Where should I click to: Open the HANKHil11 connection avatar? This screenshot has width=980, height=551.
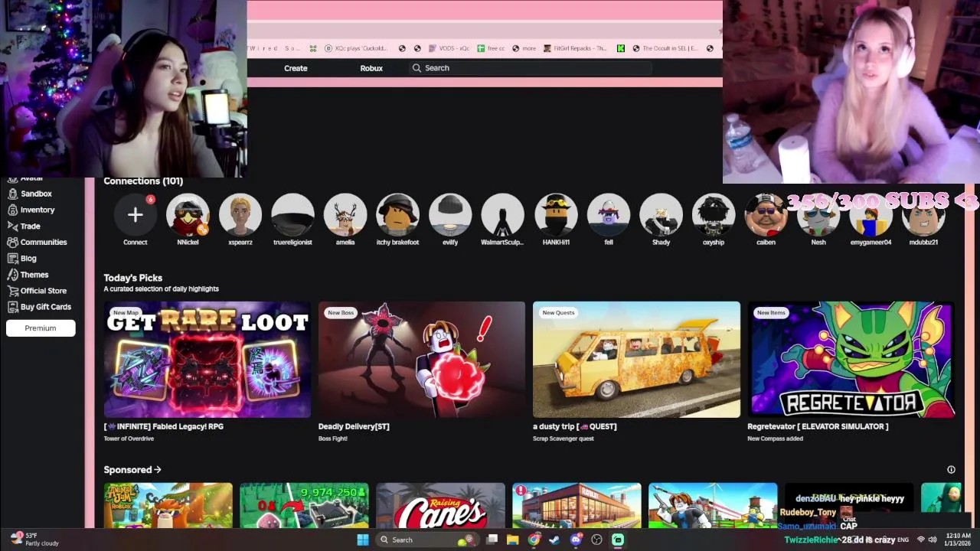pyautogui.click(x=556, y=215)
